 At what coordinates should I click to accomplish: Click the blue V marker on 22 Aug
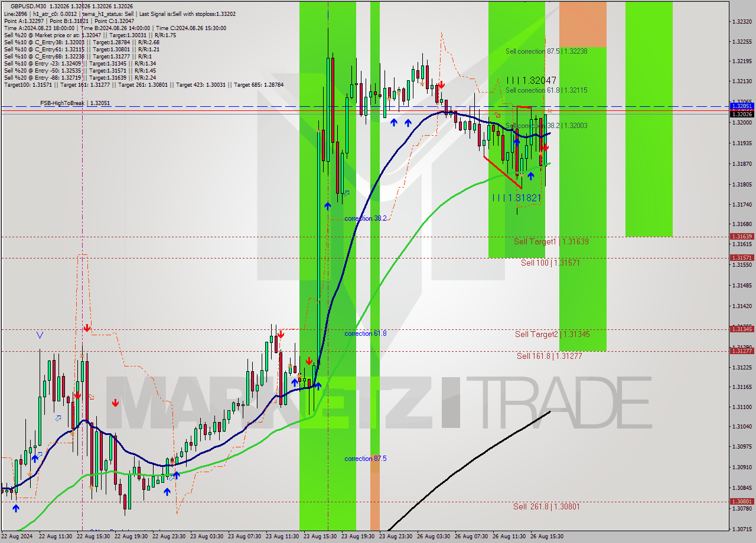point(40,335)
